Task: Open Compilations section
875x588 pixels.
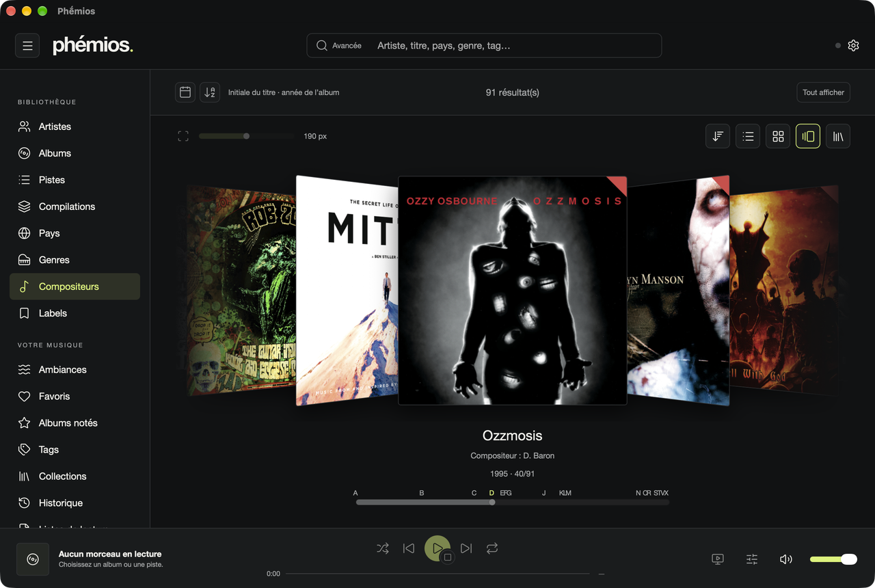Action: (x=75, y=206)
